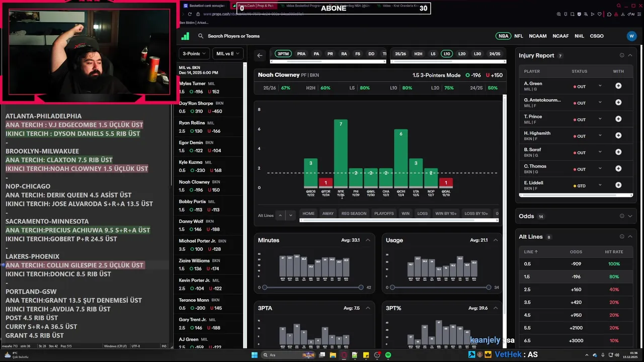This screenshot has width=644, height=362.
Task: Reload the browser page
Action: 190,14
